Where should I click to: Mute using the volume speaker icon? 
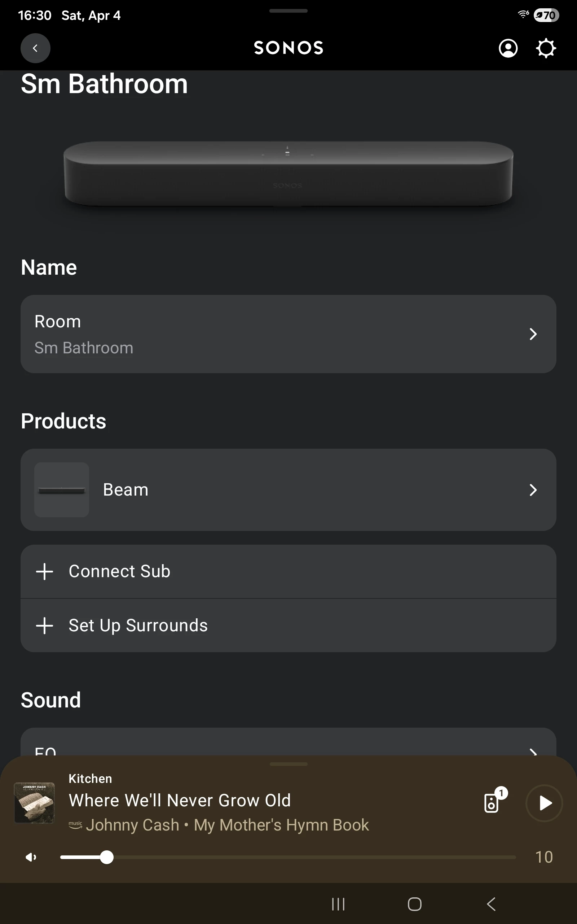pos(31,857)
